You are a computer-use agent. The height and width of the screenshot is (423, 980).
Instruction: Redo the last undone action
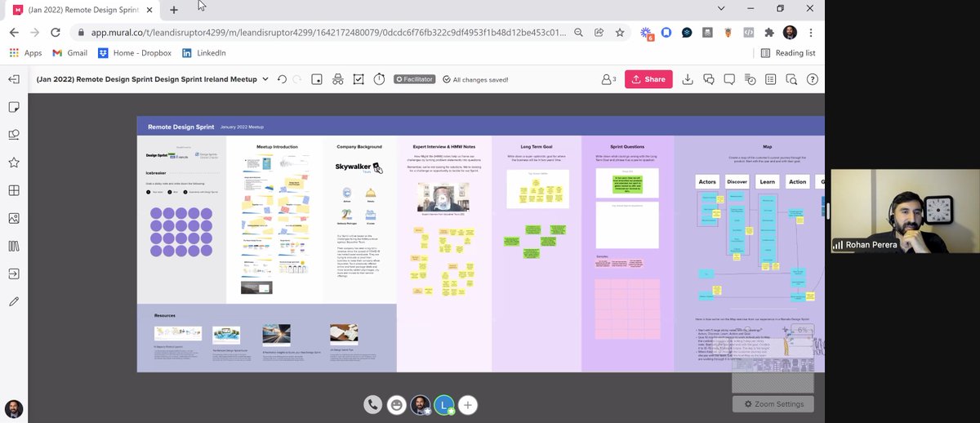point(297,79)
